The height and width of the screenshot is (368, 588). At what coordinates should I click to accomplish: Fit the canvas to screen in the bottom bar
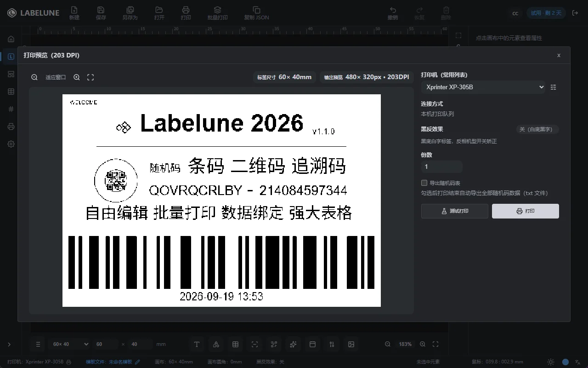pyautogui.click(x=435, y=344)
